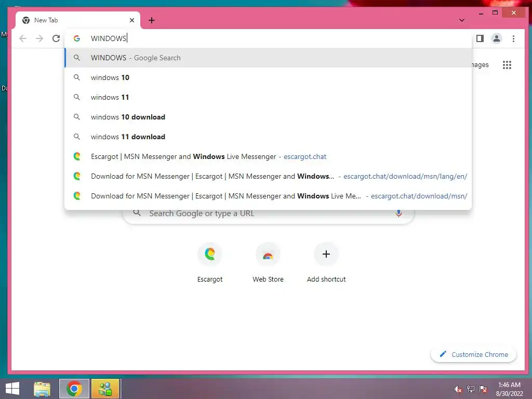
Task: Click the voice search microphone
Action: (398, 213)
